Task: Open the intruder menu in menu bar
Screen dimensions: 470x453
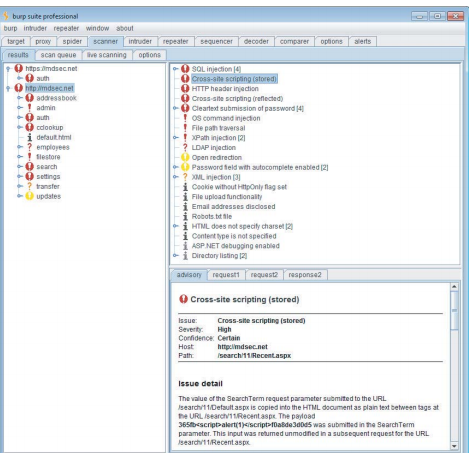Action: [x=35, y=28]
